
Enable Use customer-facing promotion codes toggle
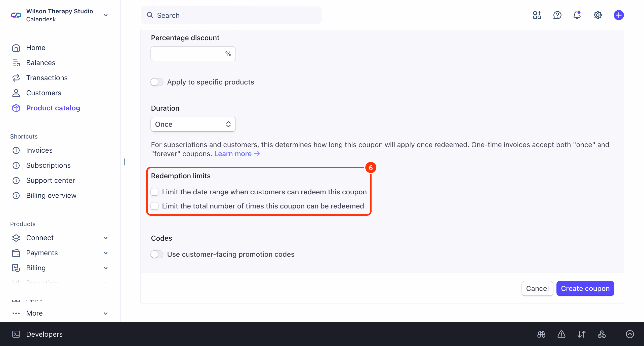pyautogui.click(x=157, y=254)
